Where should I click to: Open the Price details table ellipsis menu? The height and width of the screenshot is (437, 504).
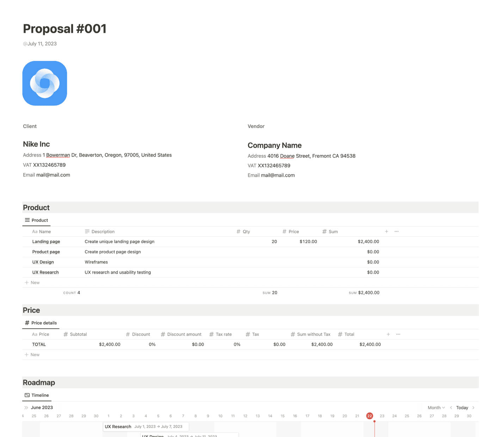pos(398,334)
